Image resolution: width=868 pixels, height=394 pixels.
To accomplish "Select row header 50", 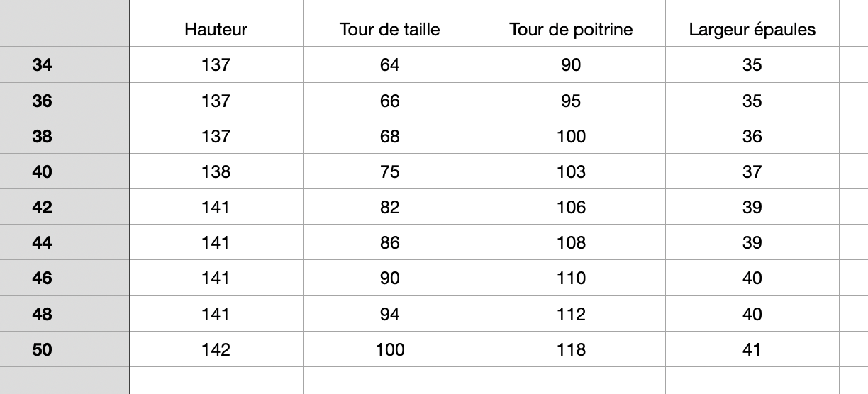I will pos(65,349).
